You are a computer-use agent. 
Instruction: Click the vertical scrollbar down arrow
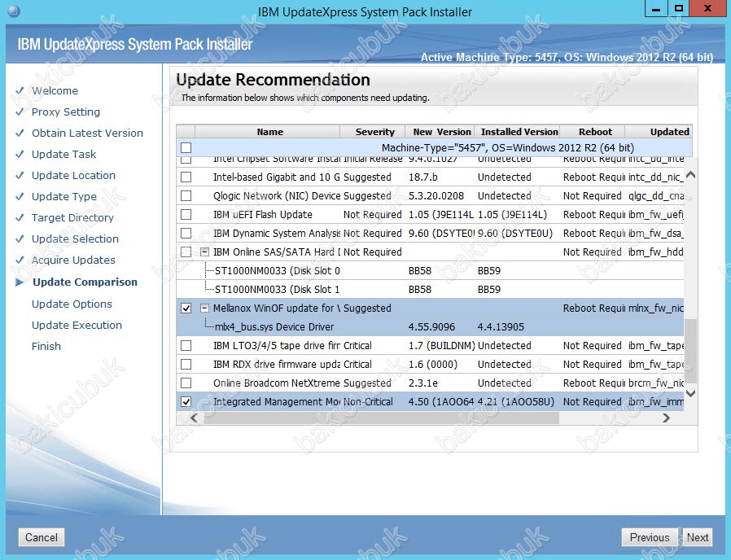coord(691,393)
